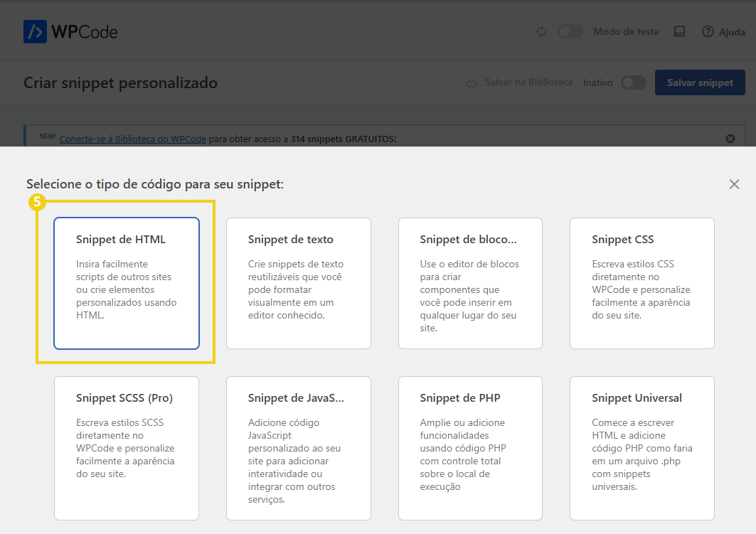The height and width of the screenshot is (534, 756).
Task: Click the 'Selecione o tipo de código' heading
Action: [155, 184]
